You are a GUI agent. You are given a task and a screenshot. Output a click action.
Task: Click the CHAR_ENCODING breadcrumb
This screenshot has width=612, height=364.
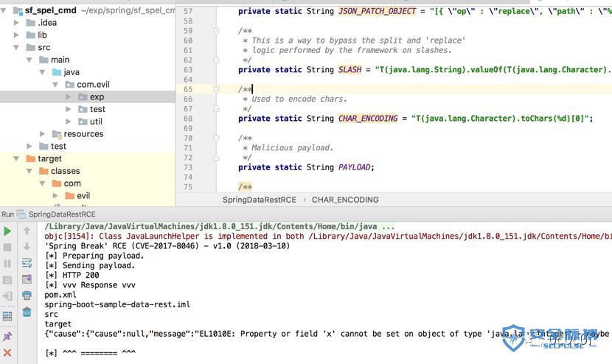345,200
